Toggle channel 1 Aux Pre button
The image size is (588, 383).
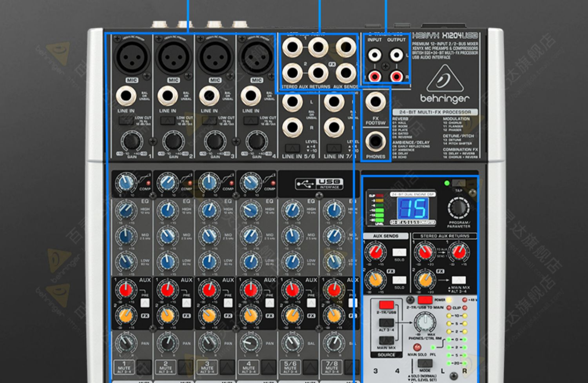point(145,303)
